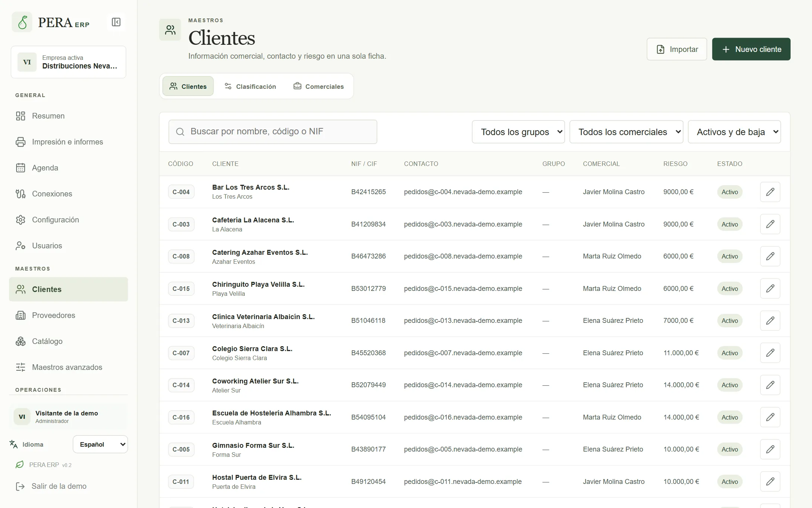Collapse the sidebar with the panel icon

click(116, 22)
